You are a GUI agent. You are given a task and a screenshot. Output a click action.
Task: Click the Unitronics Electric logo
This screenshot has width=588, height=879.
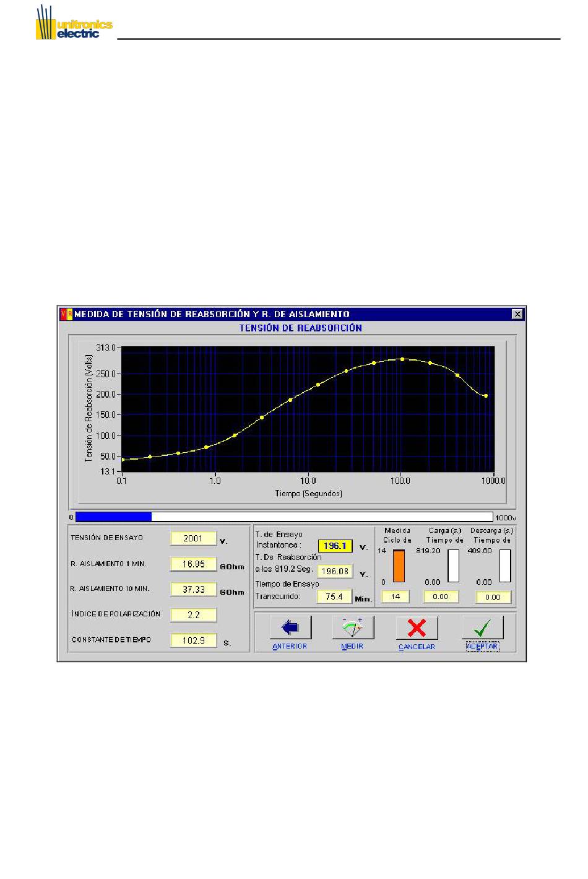[x=74, y=23]
